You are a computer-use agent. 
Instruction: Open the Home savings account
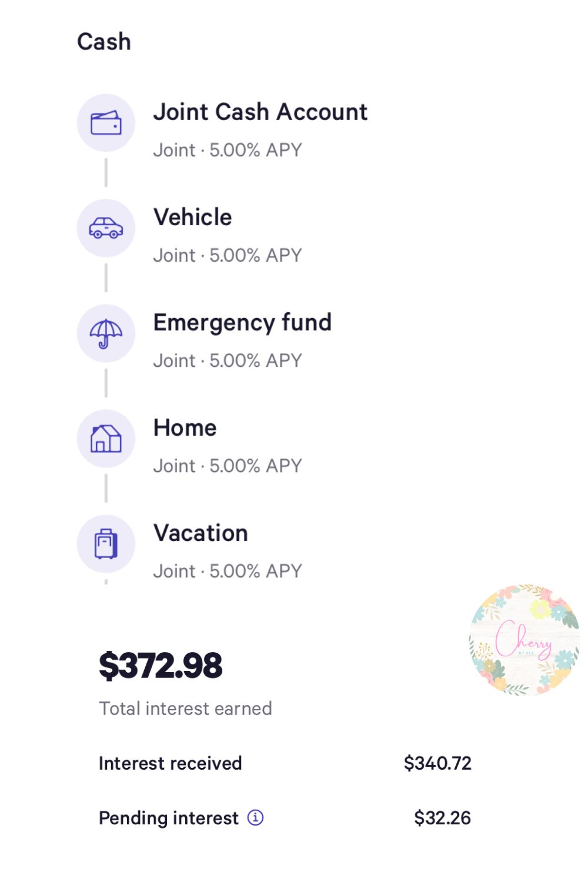click(x=185, y=427)
